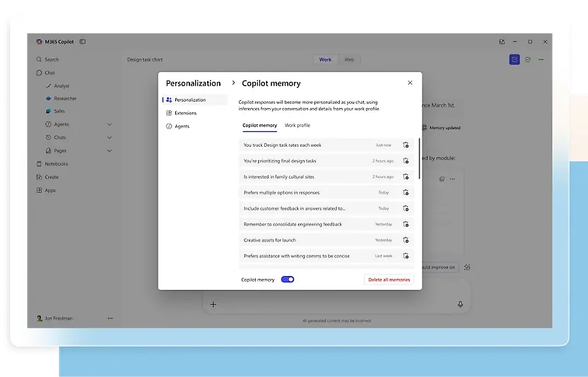The image size is (588, 377).
Task: Select 'Creative assets for launch' memory row
Action: (327, 240)
